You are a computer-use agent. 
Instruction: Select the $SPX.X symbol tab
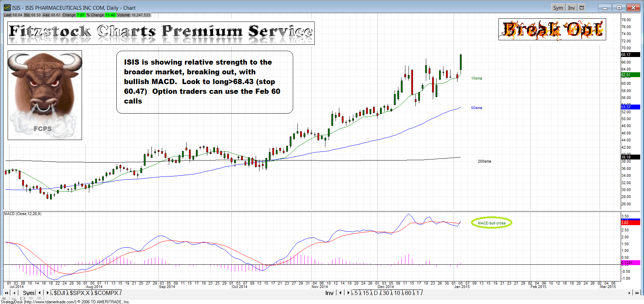click(80, 293)
